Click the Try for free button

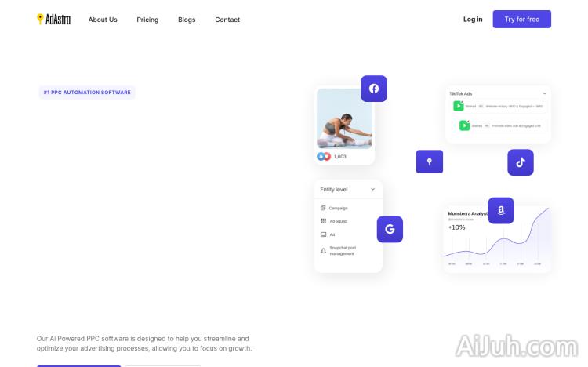pos(522,19)
